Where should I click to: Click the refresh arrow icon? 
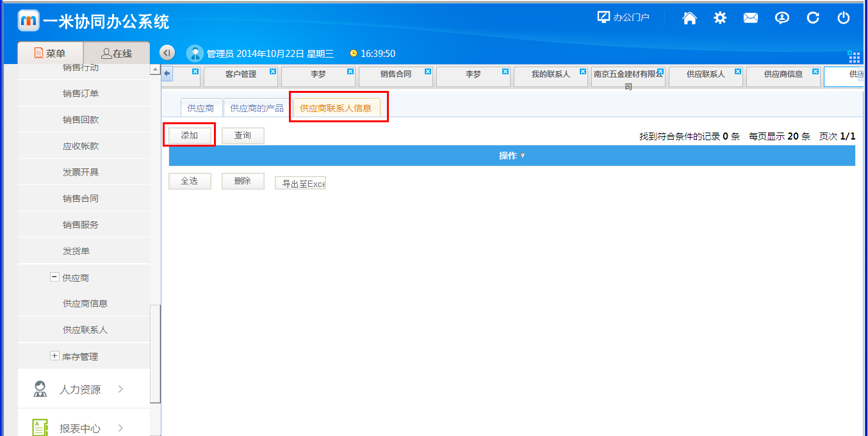coord(813,18)
